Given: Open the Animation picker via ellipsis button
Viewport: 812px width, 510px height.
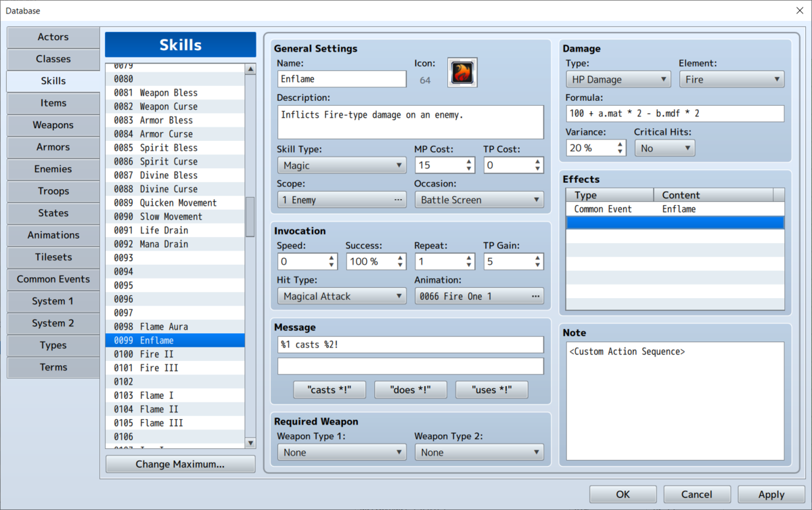Looking at the screenshot, I should [x=535, y=296].
